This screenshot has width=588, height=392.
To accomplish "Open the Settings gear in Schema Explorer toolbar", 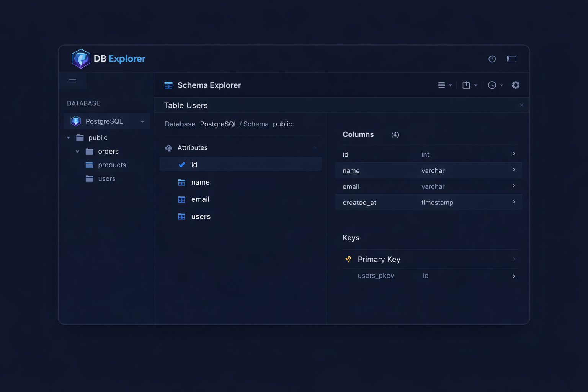I will click(516, 85).
